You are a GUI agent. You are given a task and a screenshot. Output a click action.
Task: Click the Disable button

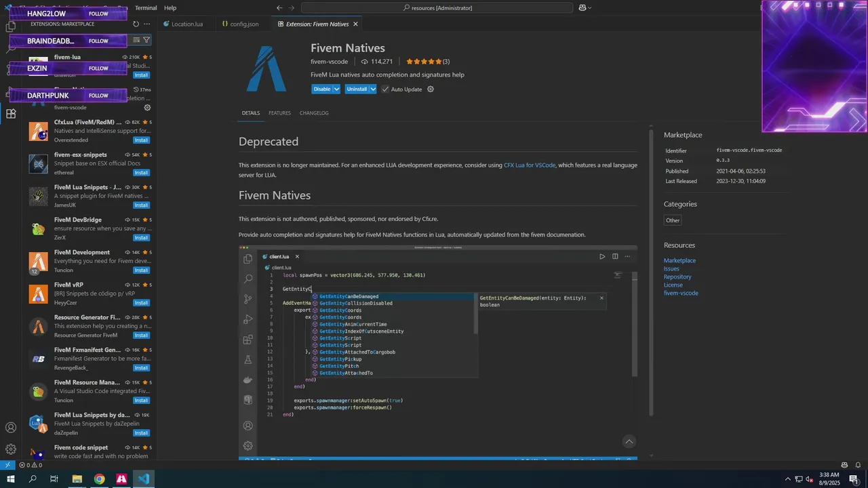click(x=322, y=89)
